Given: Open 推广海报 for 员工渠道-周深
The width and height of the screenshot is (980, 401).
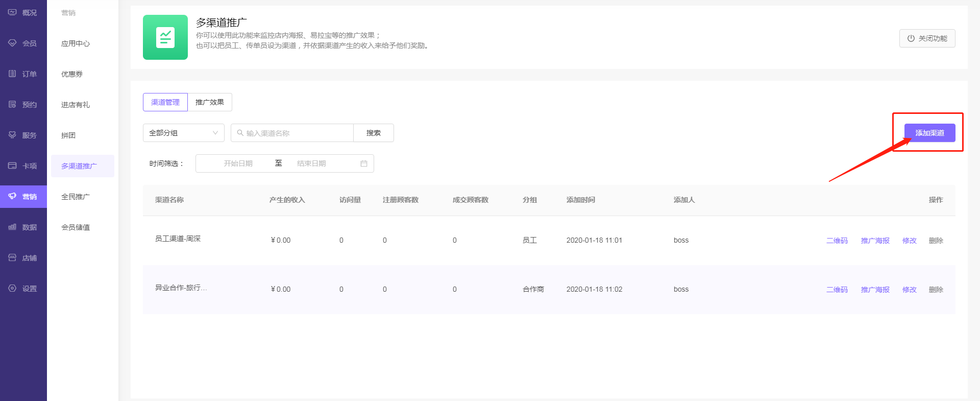Looking at the screenshot, I should [875, 241].
